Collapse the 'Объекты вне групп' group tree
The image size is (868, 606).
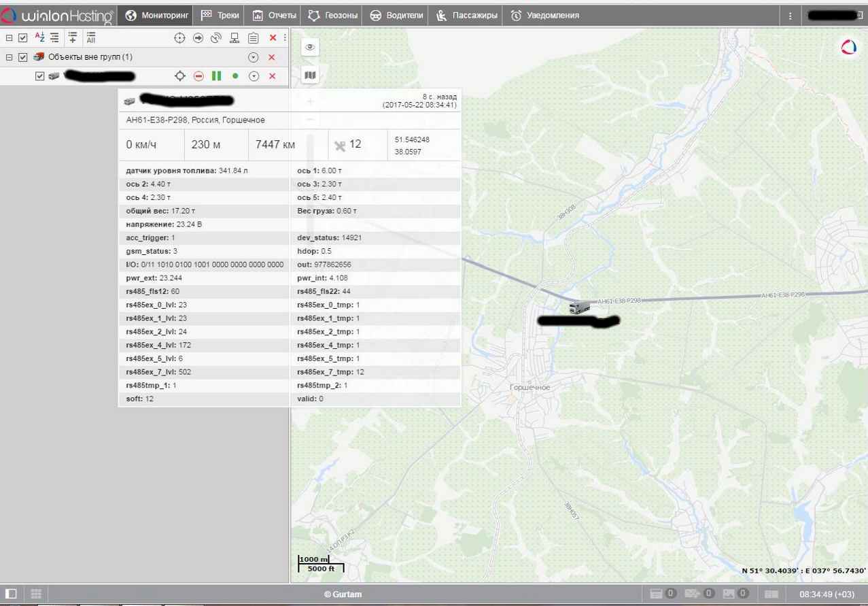[x=10, y=57]
